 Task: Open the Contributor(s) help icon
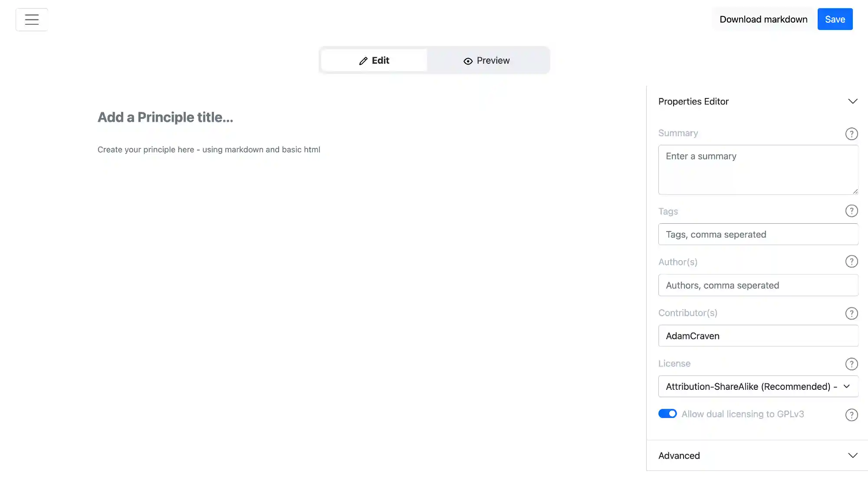(x=851, y=313)
